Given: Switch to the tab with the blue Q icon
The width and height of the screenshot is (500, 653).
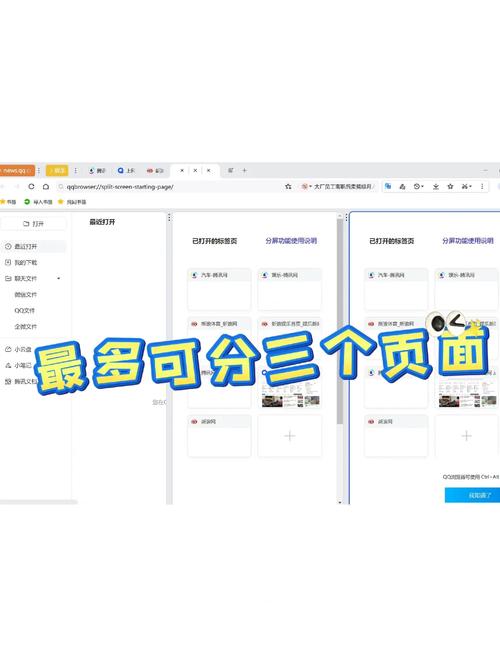Looking at the screenshot, I should click(x=126, y=170).
